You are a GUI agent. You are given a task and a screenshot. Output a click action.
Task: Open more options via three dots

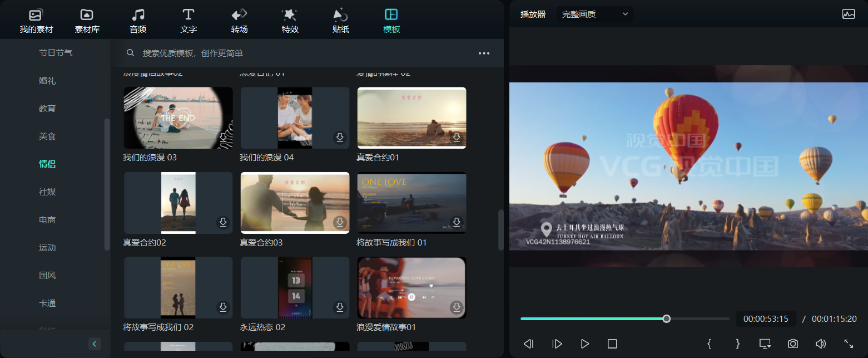(484, 53)
